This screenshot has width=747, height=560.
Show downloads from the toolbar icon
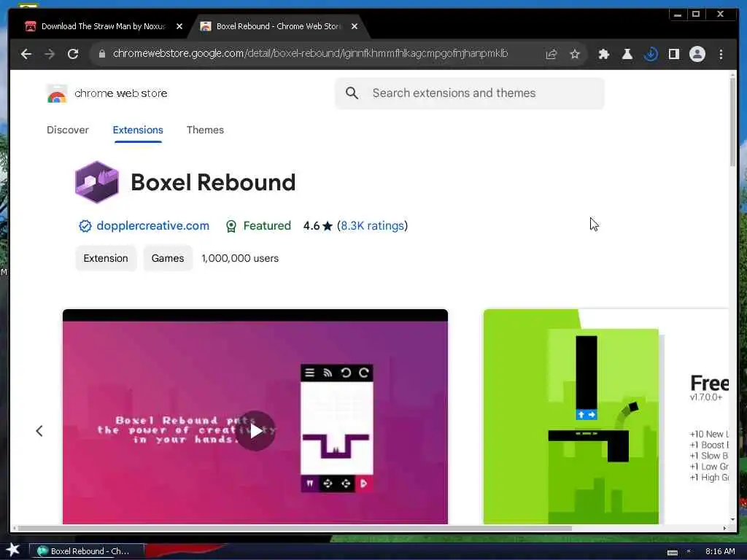coord(650,54)
